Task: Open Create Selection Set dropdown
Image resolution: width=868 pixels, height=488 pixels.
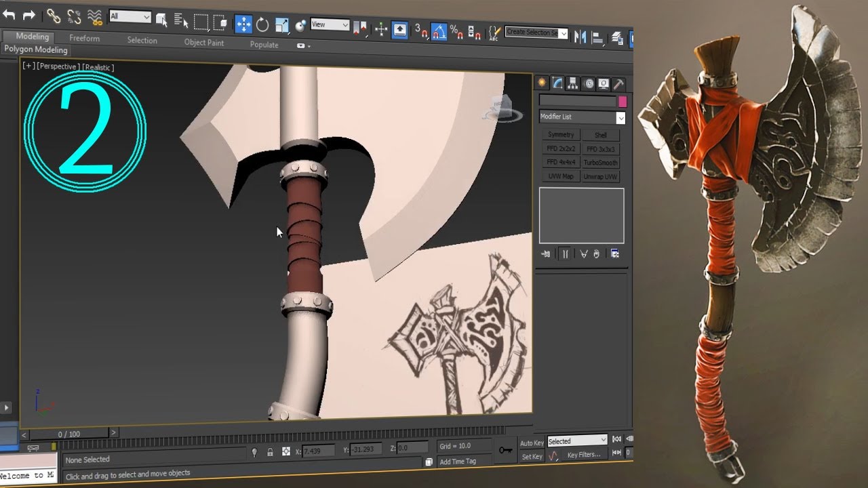Action: (536, 33)
